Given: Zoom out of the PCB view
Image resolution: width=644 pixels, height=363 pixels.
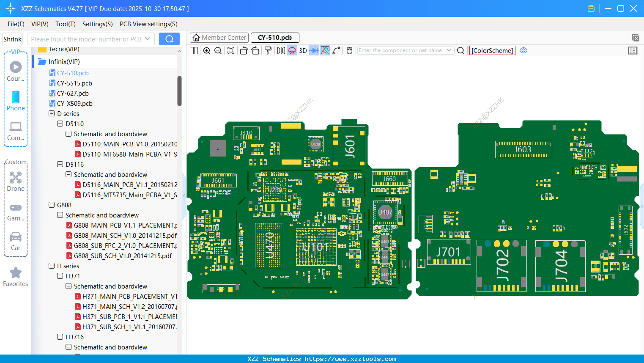Looking at the screenshot, I should pos(217,50).
